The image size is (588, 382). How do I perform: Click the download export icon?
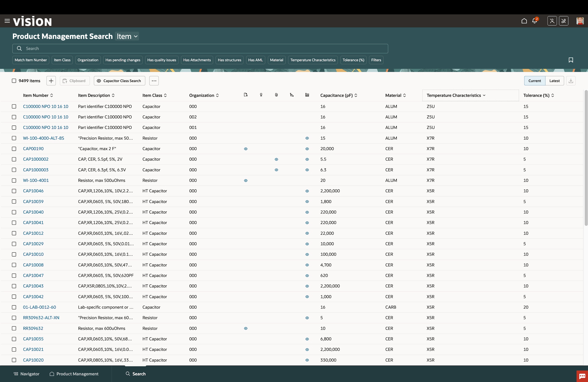[571, 81]
